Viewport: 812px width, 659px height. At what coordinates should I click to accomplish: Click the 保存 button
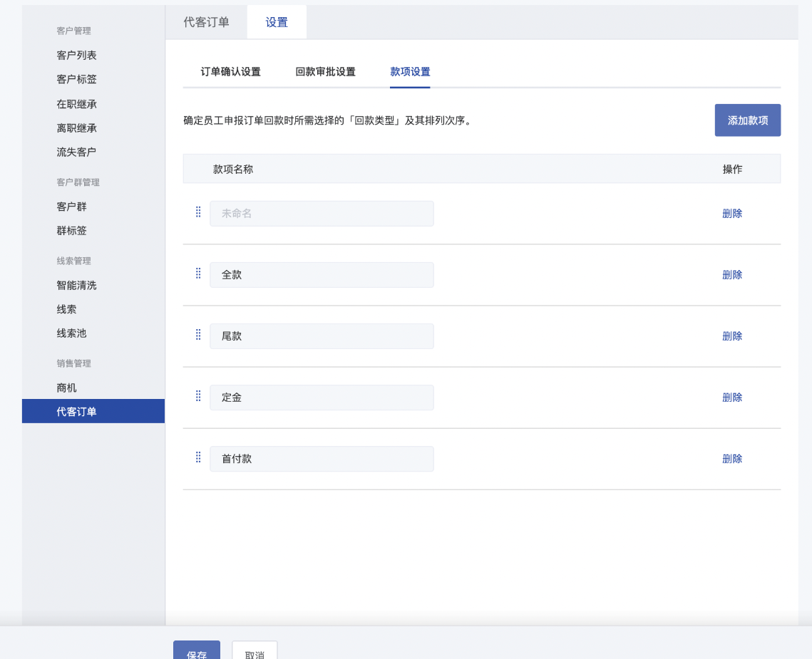tap(197, 650)
